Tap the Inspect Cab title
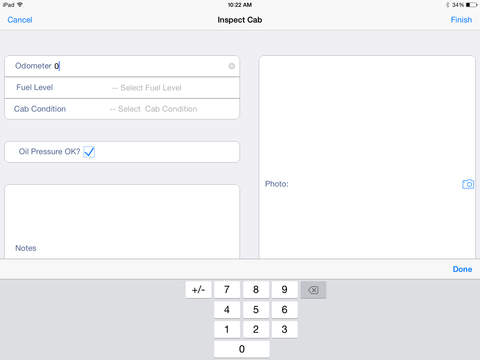Image resolution: width=480 pixels, height=360 pixels. point(240,20)
